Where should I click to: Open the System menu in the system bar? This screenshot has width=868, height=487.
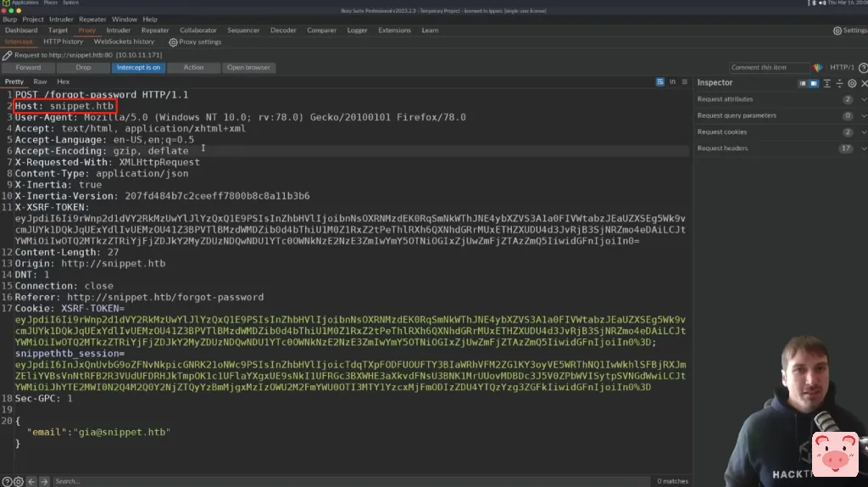pos(70,3)
